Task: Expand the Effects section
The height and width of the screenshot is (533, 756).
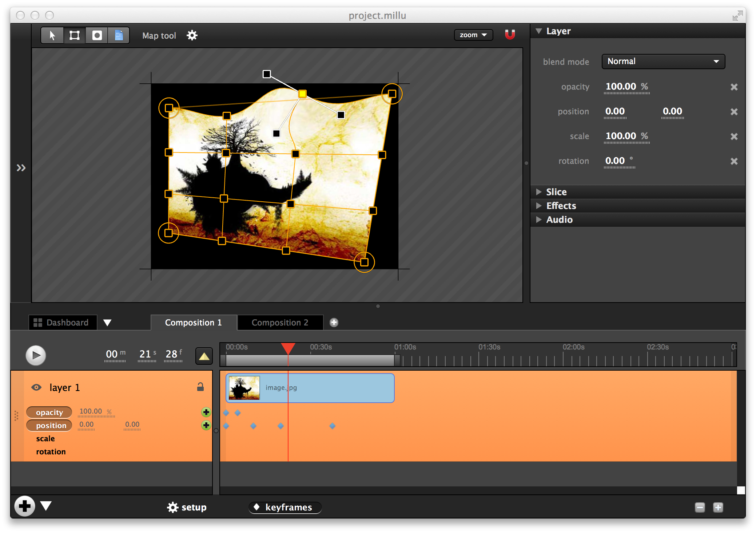Action: click(561, 206)
